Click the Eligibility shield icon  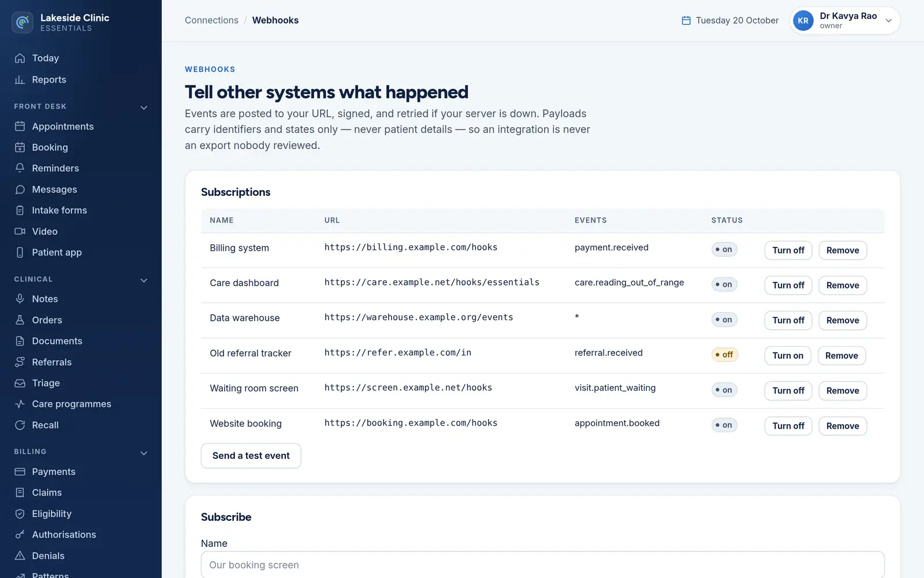click(x=20, y=514)
